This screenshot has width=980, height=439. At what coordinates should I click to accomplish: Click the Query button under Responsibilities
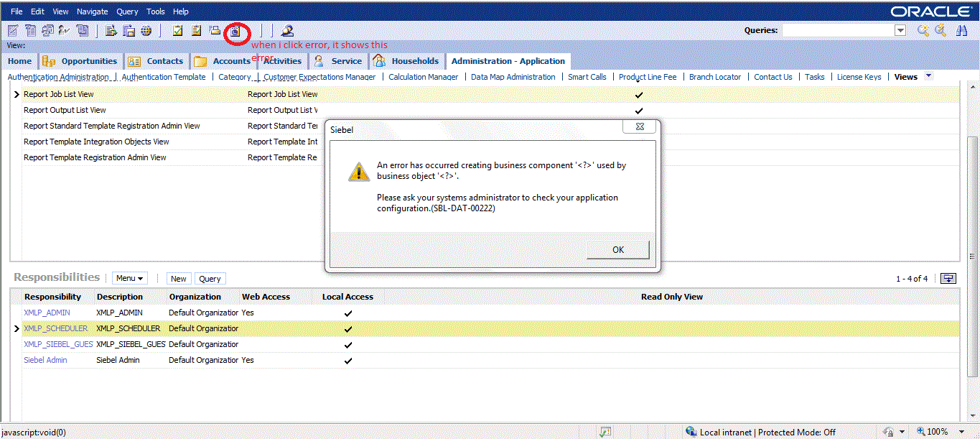(x=210, y=279)
